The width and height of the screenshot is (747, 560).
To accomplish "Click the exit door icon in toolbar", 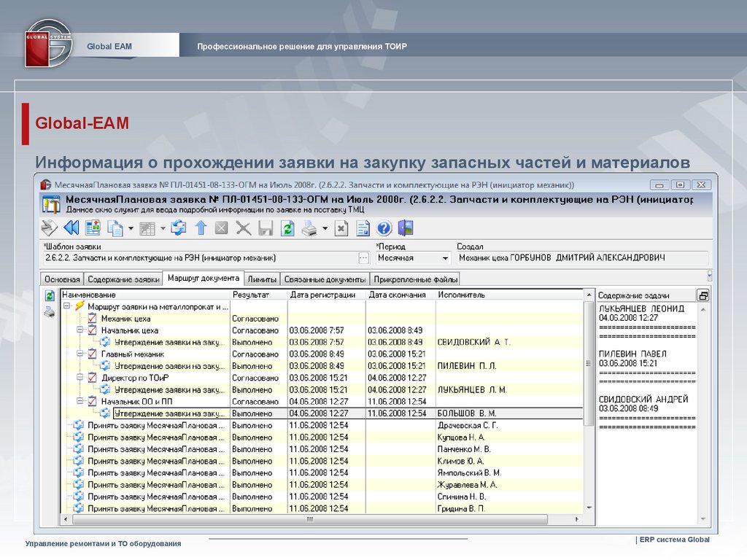I will 406,228.
